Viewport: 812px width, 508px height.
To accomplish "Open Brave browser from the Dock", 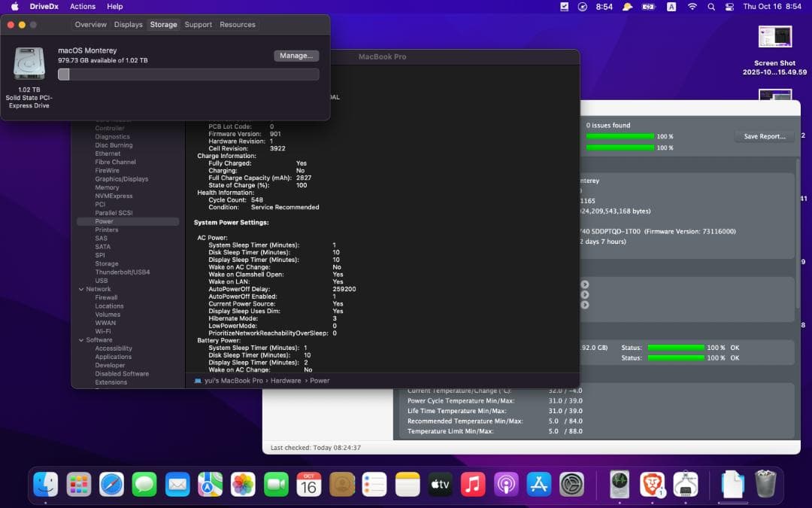I will coord(652,485).
